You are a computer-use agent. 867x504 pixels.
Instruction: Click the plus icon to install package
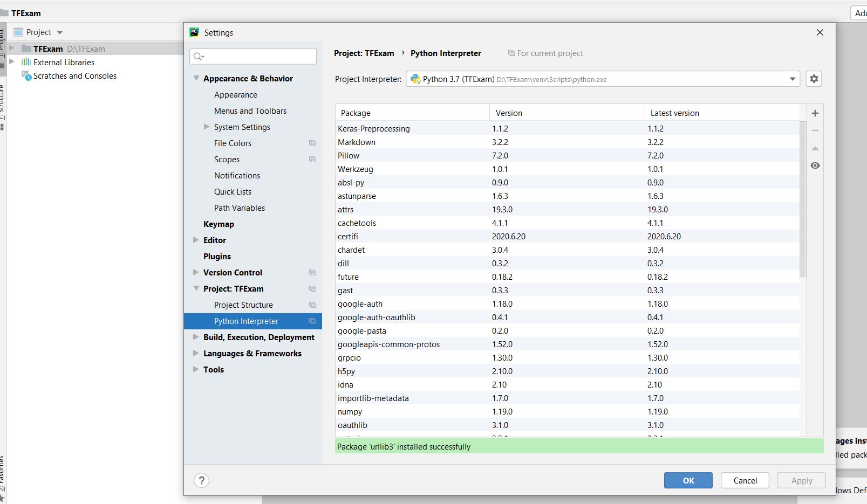pyautogui.click(x=815, y=113)
